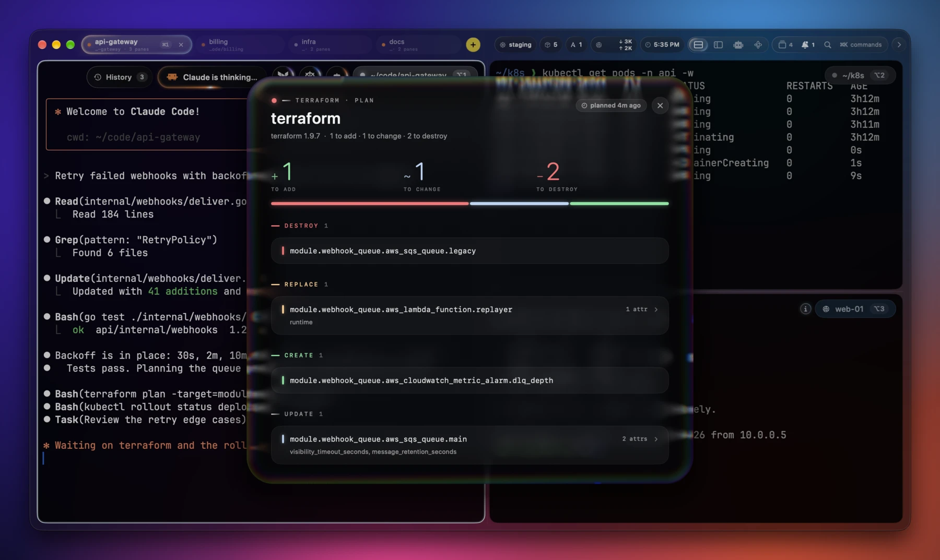Screen dimensions: 940x560
Task: Click the 'runtime' attribute under replayer
Action: 301,323
